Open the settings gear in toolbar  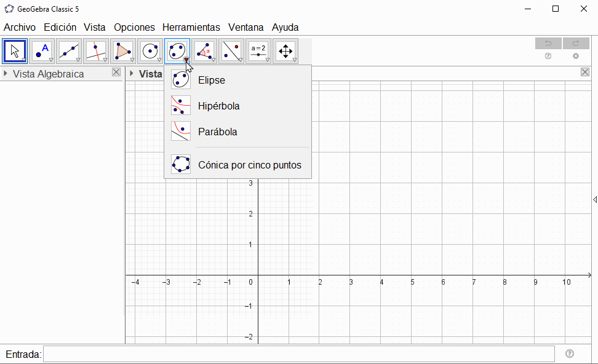pos(576,56)
